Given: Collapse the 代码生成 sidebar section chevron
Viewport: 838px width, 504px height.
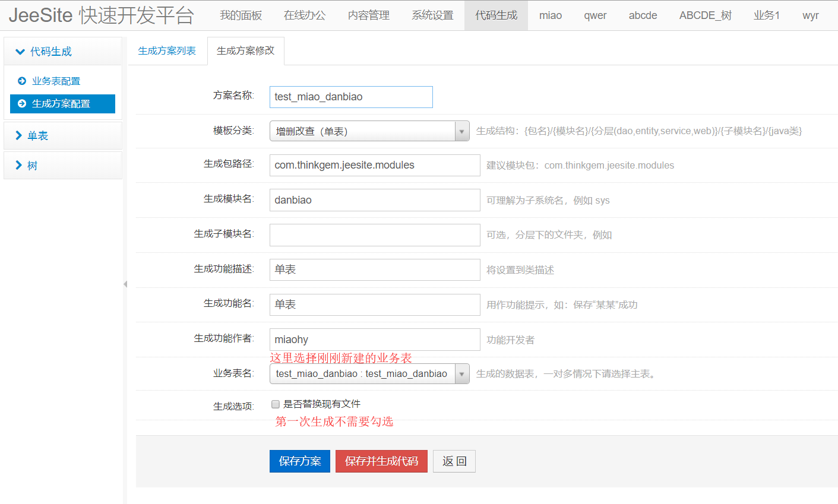Looking at the screenshot, I should tap(20, 52).
